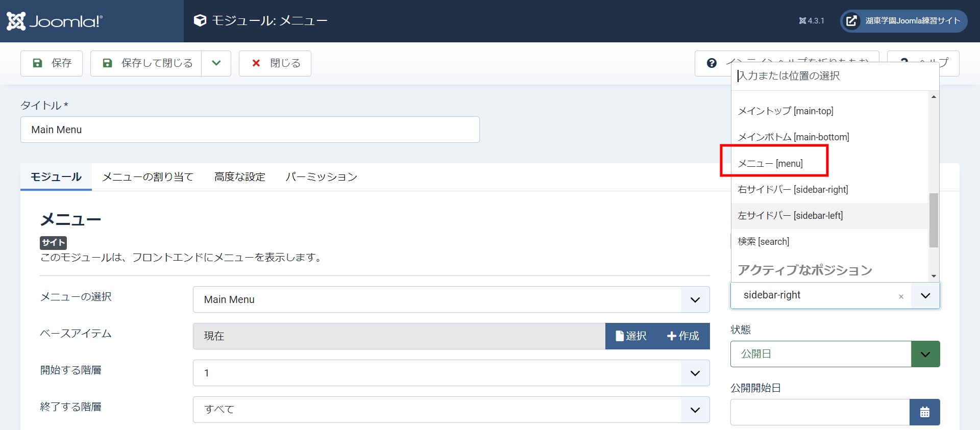This screenshot has height=430, width=980.
Task: Click the calendar icon for 公開開始日
Action: coord(924,412)
